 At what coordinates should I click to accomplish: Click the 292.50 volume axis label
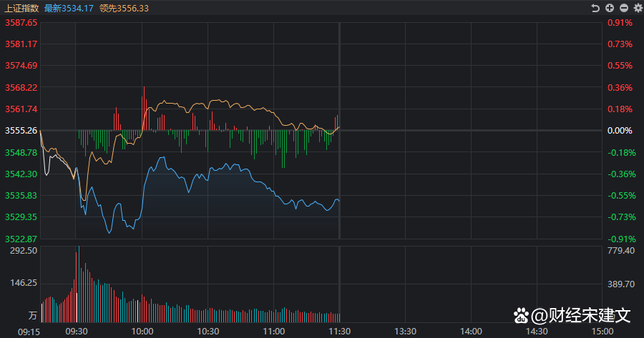pos(23,251)
